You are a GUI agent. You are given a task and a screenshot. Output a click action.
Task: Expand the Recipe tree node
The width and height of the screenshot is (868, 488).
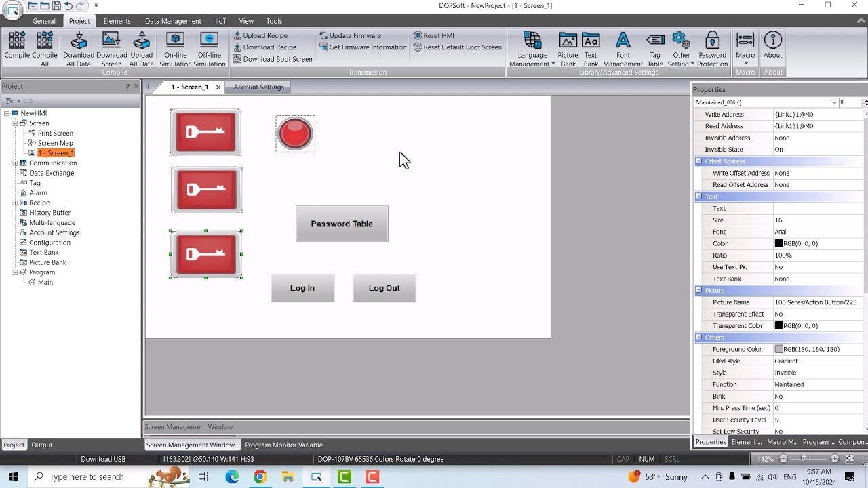tap(15, 203)
